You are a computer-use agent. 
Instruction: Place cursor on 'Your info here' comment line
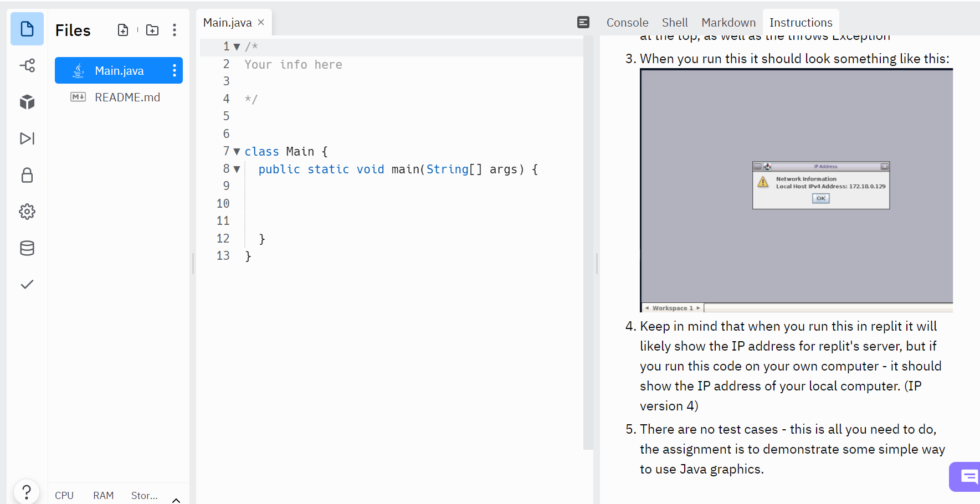point(293,65)
